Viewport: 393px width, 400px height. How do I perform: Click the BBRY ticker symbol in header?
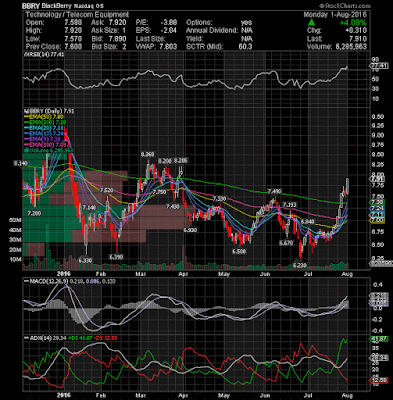pyautogui.click(x=31, y=6)
